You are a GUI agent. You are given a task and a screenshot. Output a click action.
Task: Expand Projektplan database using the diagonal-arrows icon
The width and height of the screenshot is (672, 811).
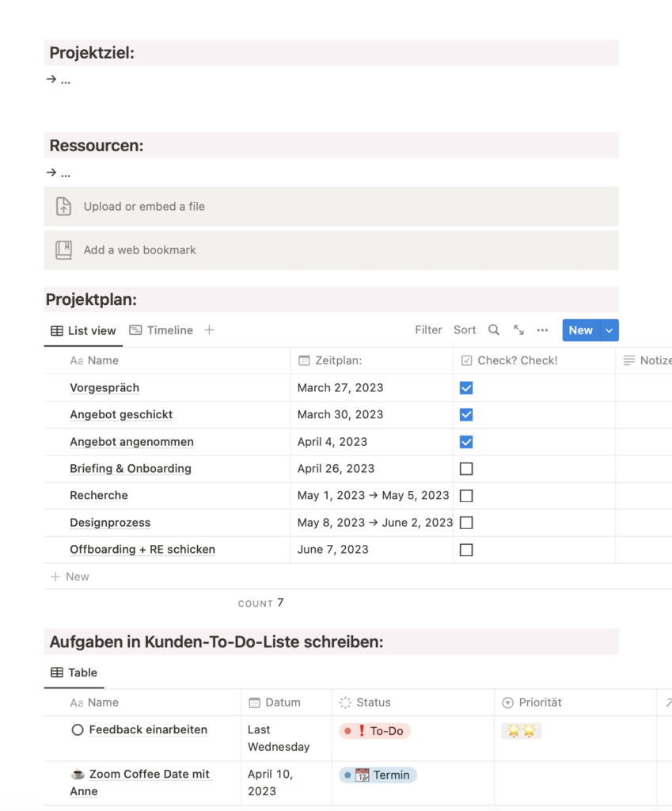point(518,329)
